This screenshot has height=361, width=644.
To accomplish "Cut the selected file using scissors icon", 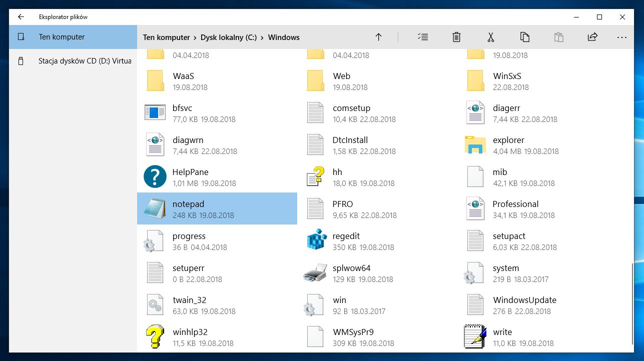I will click(490, 37).
